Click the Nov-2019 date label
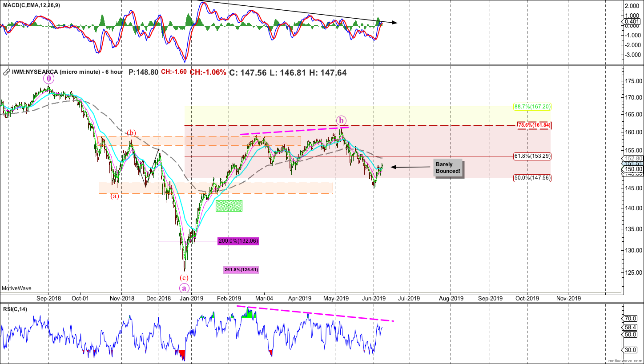 pyautogui.click(x=568, y=298)
